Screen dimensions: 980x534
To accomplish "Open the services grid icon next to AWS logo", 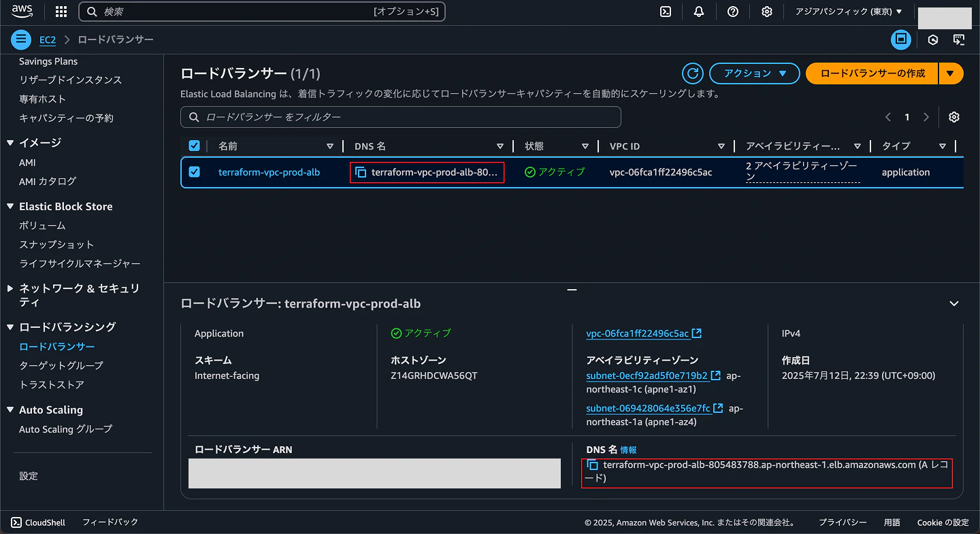I will pos(61,11).
